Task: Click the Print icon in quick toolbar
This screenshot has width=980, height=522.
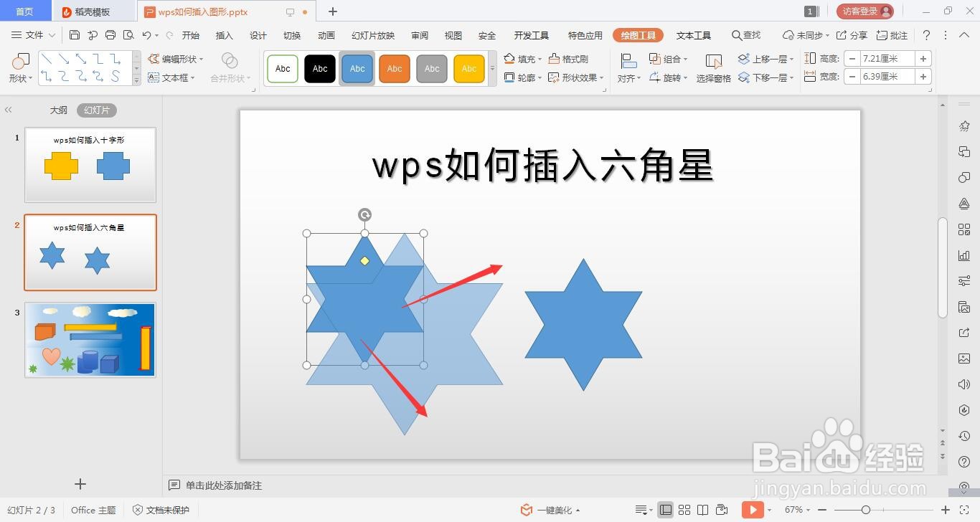Action: pos(110,35)
